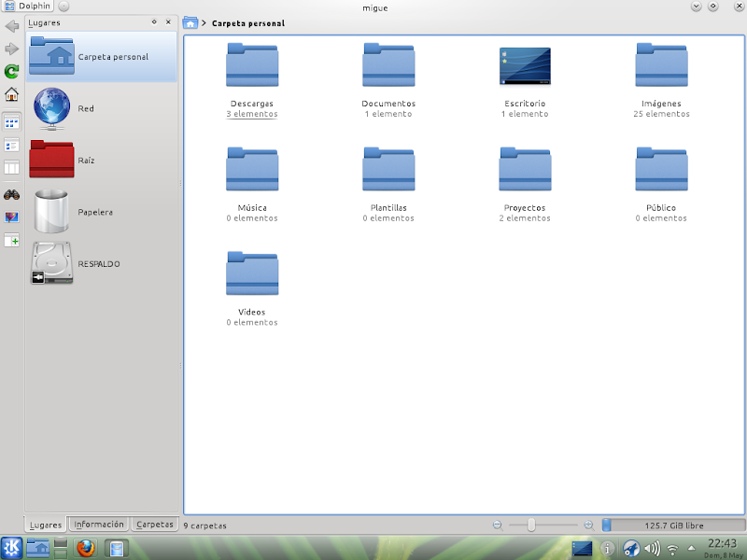Click the show desktop tray icon
This screenshot has height=560, width=747.
coord(582,549)
